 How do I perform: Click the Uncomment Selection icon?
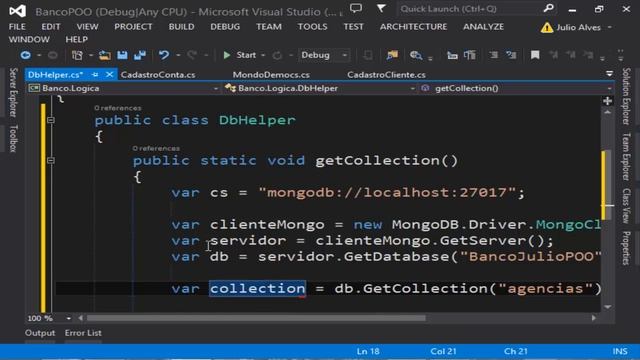pos(511,55)
